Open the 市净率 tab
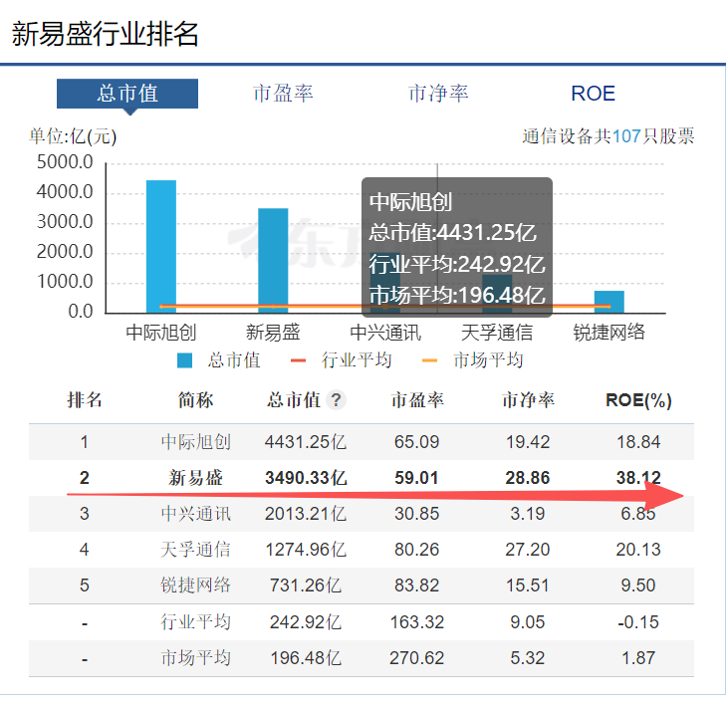Viewport: 728px width, 702px height. (438, 94)
